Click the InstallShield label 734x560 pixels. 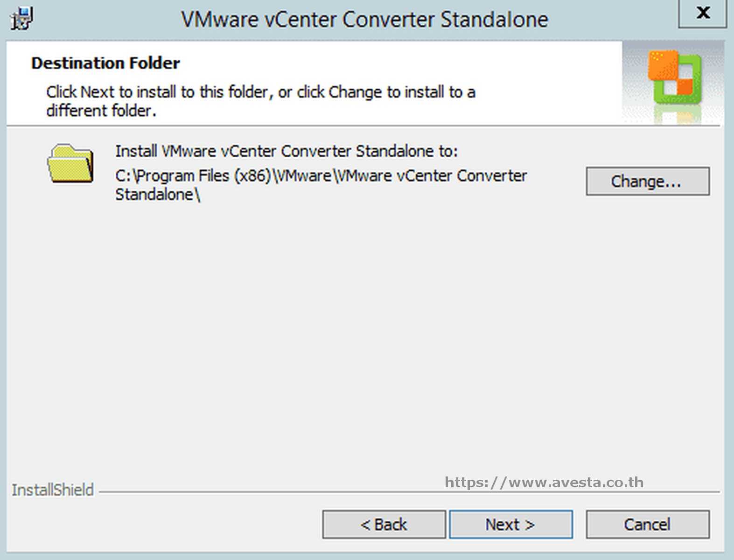click(x=53, y=490)
